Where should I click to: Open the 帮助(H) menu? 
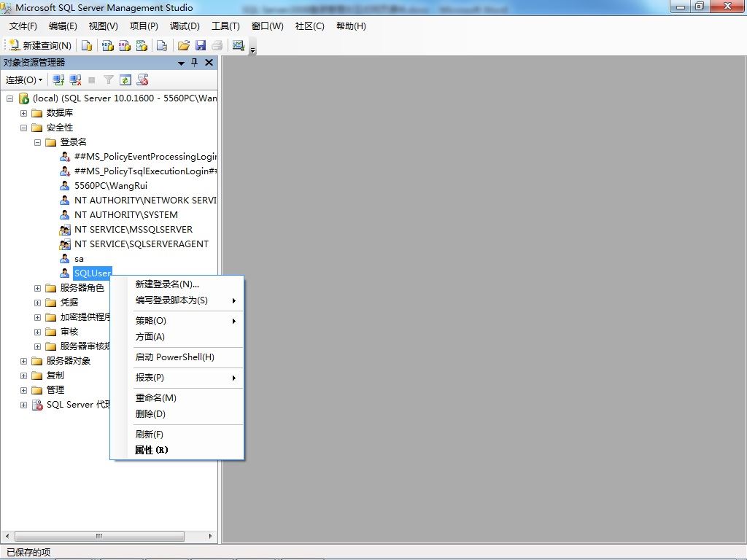point(351,26)
